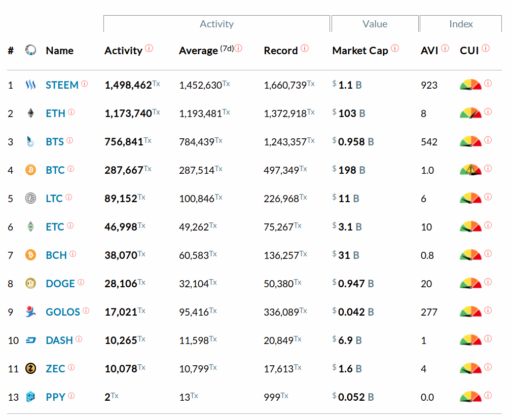511x420 pixels.
Task: Open the ETH coin link
Action: pos(55,113)
